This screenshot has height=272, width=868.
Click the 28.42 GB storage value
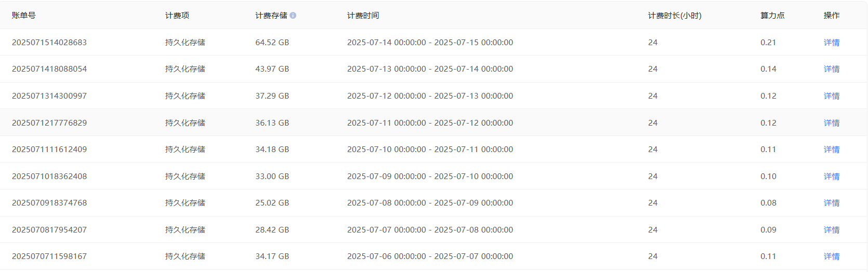coord(272,230)
